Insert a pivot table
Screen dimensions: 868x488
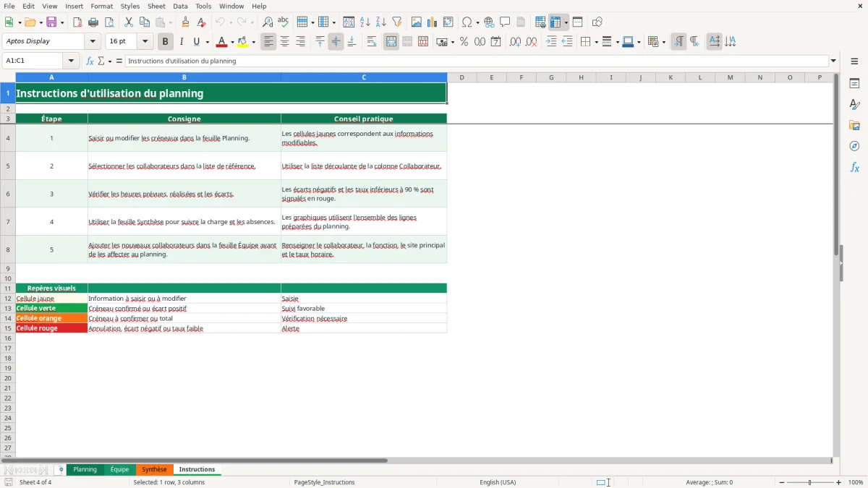tap(448, 22)
